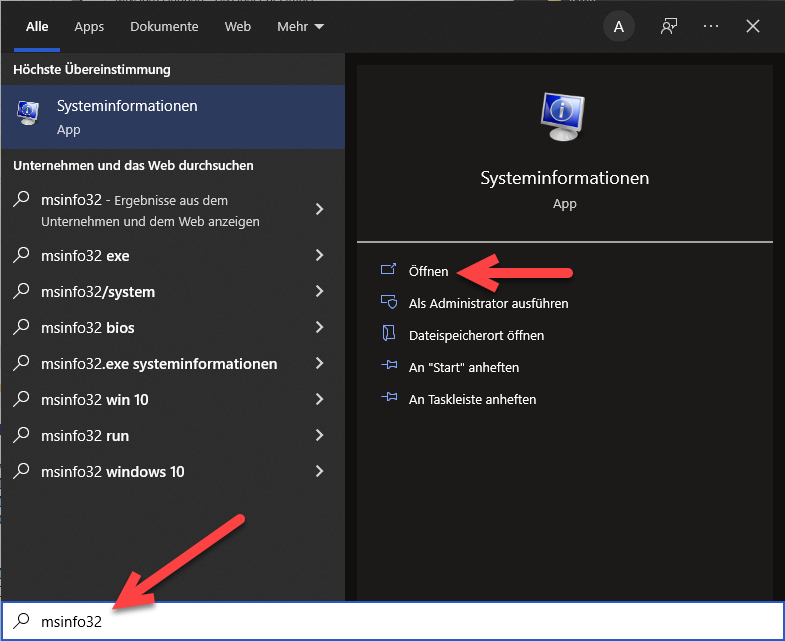Click the administrator shield icon
Viewport: 785px width, 641px height.
(x=390, y=303)
